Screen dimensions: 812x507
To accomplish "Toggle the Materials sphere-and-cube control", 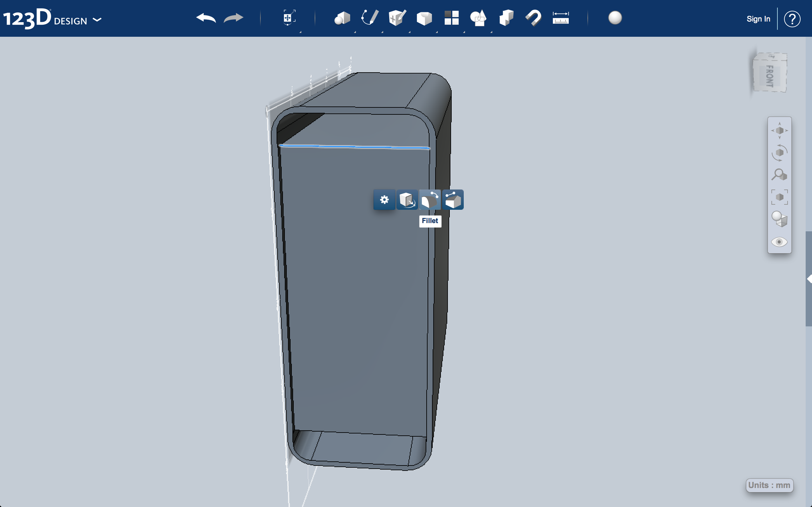I will pos(779,220).
